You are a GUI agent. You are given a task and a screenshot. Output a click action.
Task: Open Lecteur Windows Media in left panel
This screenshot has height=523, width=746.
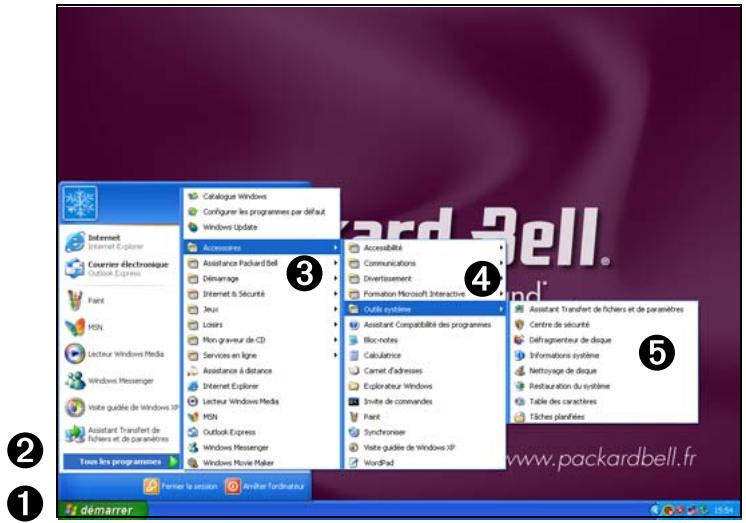[114, 354]
